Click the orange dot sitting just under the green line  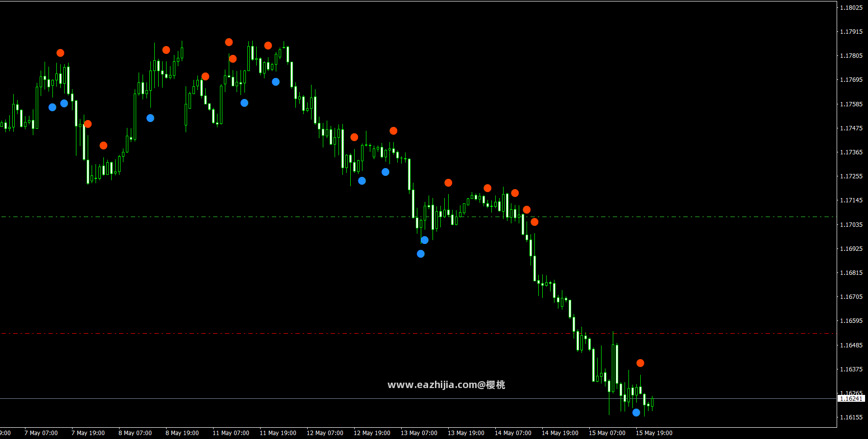point(534,222)
